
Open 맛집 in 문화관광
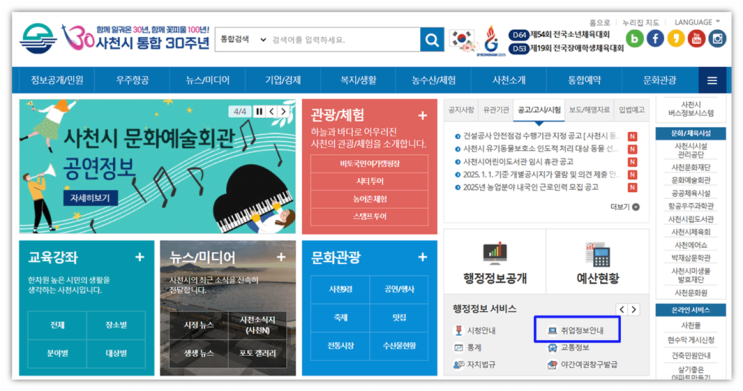coord(399,318)
